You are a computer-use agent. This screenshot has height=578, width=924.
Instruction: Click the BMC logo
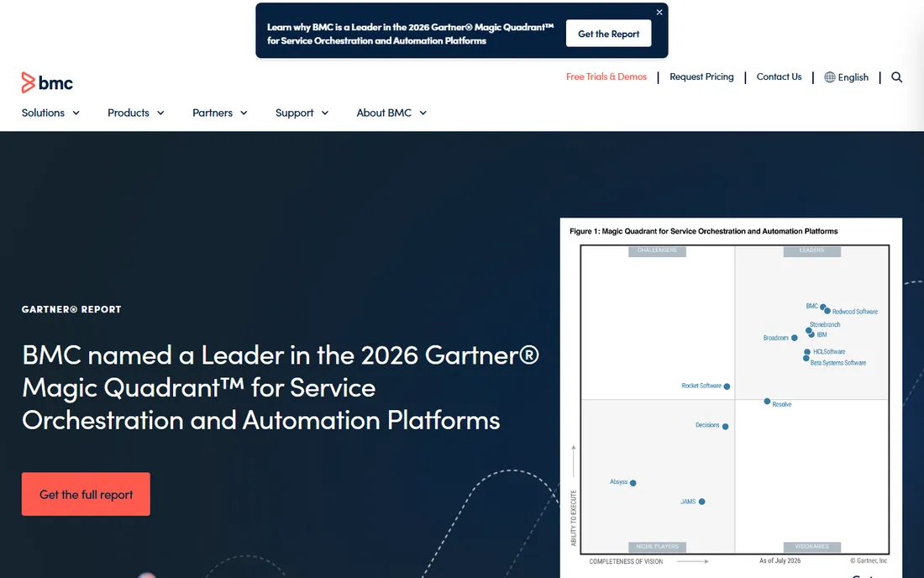pos(47,82)
